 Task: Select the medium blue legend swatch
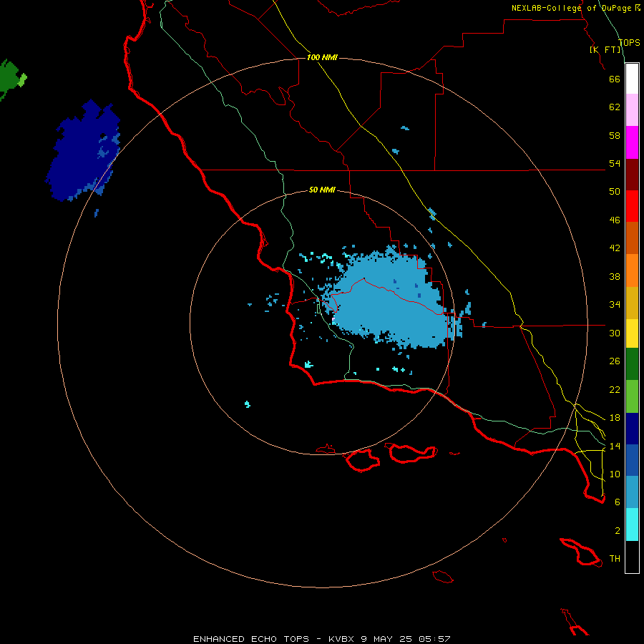(632, 460)
